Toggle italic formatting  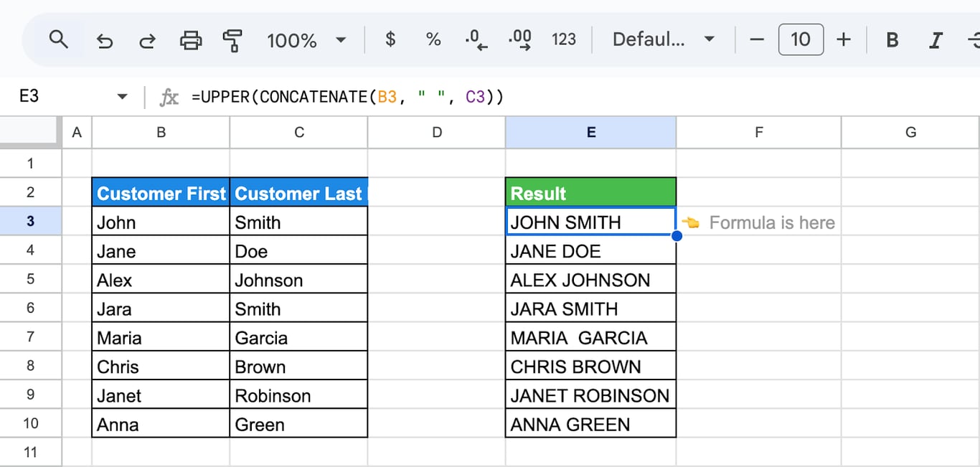click(x=936, y=40)
